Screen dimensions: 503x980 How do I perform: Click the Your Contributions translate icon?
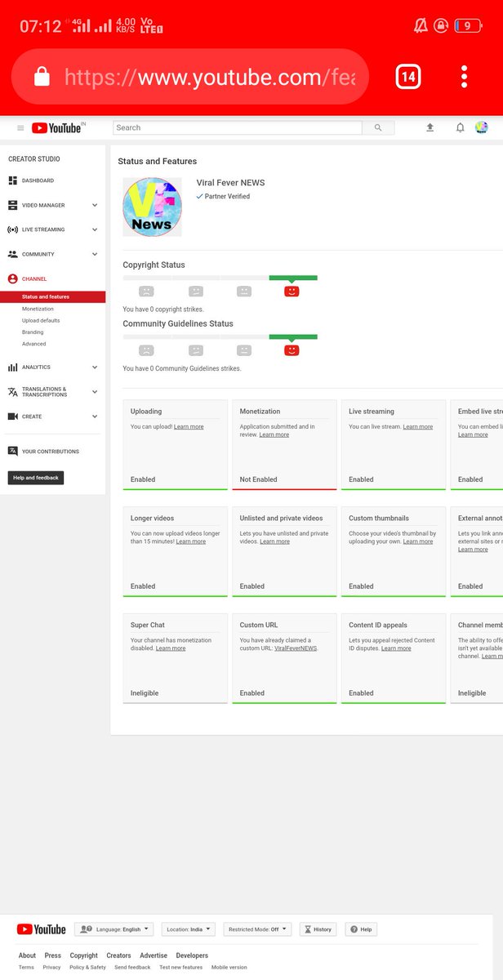[13, 451]
